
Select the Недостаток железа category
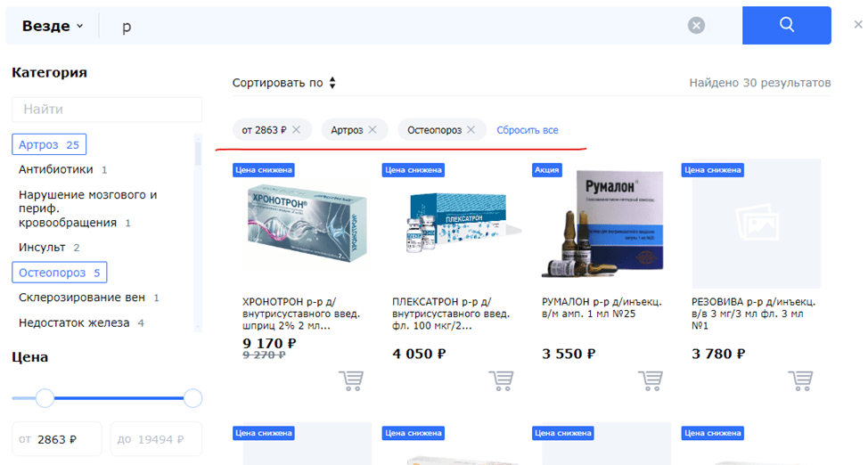pos(81,322)
